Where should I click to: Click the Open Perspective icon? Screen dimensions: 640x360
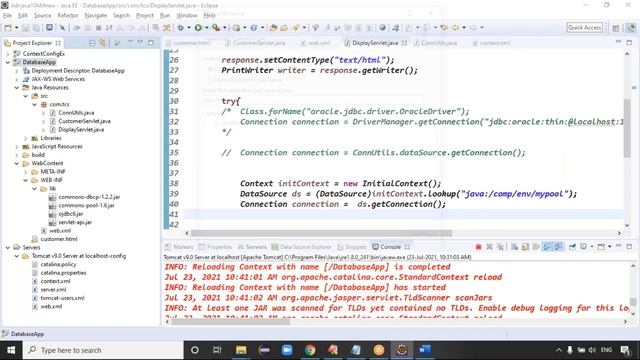[616, 27]
